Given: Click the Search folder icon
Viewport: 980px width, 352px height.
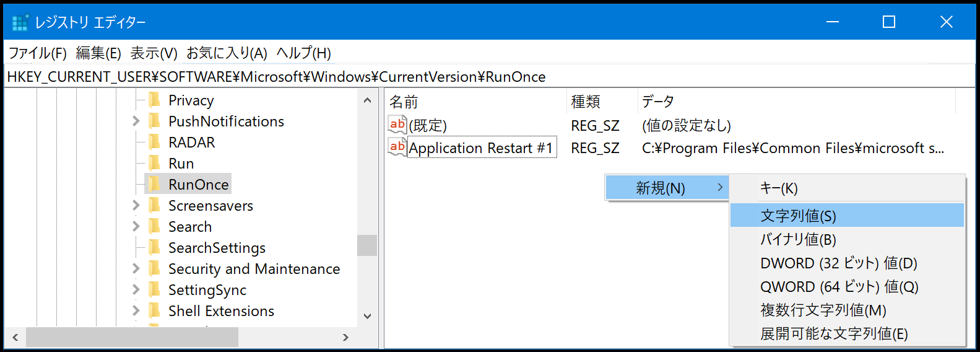Looking at the screenshot, I should pyautogui.click(x=155, y=226).
